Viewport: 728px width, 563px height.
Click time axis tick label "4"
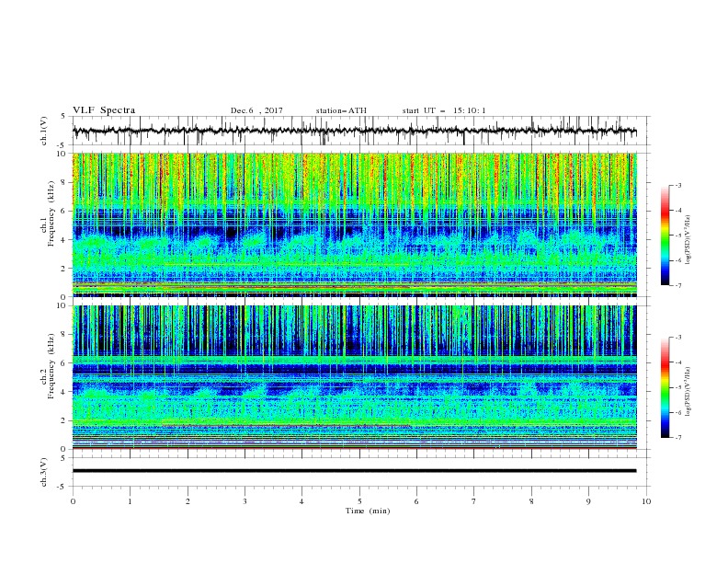(x=301, y=501)
